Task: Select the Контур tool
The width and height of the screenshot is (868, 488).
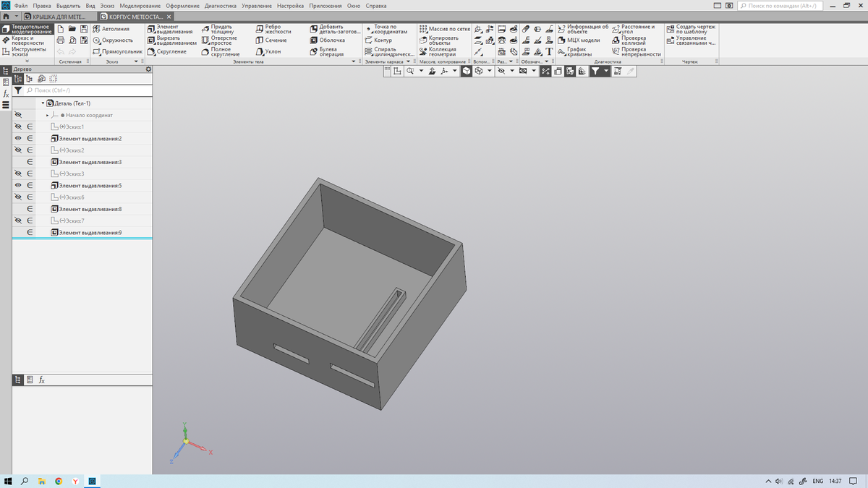Action: (378, 40)
